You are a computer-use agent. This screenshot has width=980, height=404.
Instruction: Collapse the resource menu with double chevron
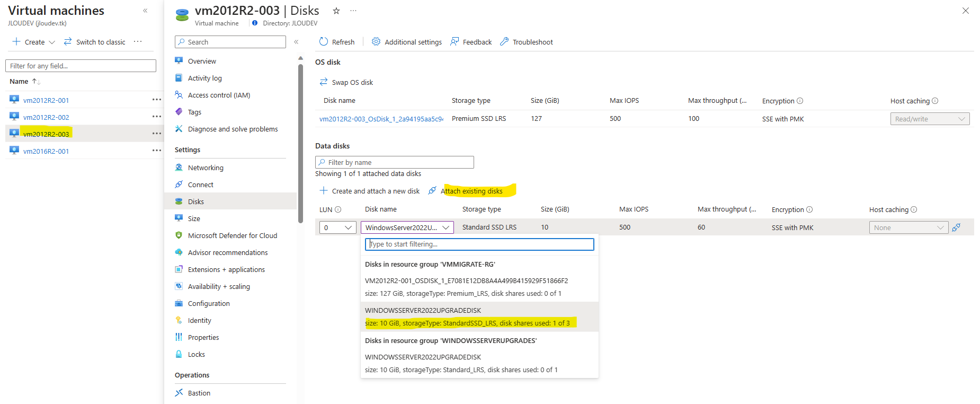(x=296, y=42)
